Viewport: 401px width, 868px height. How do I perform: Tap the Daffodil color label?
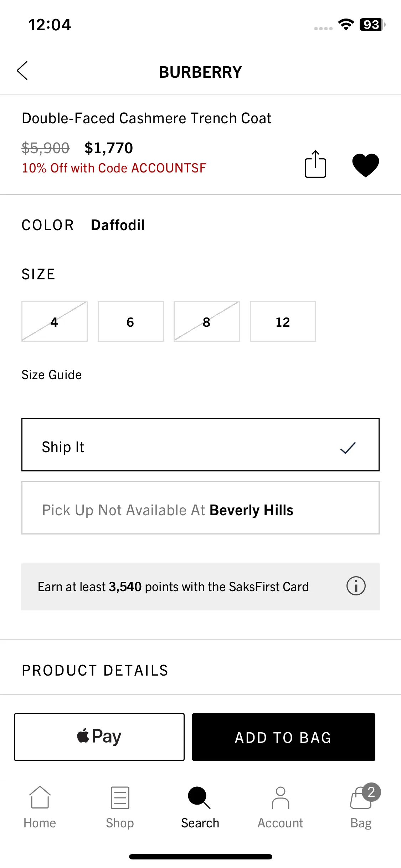point(118,225)
